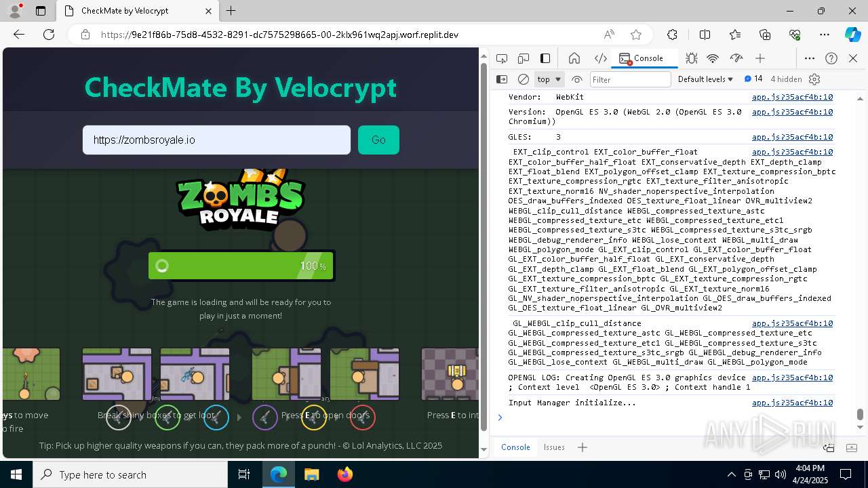Select the white-ringed weapon rarity circle
The width and height of the screenshot is (868, 488).
coord(119,418)
